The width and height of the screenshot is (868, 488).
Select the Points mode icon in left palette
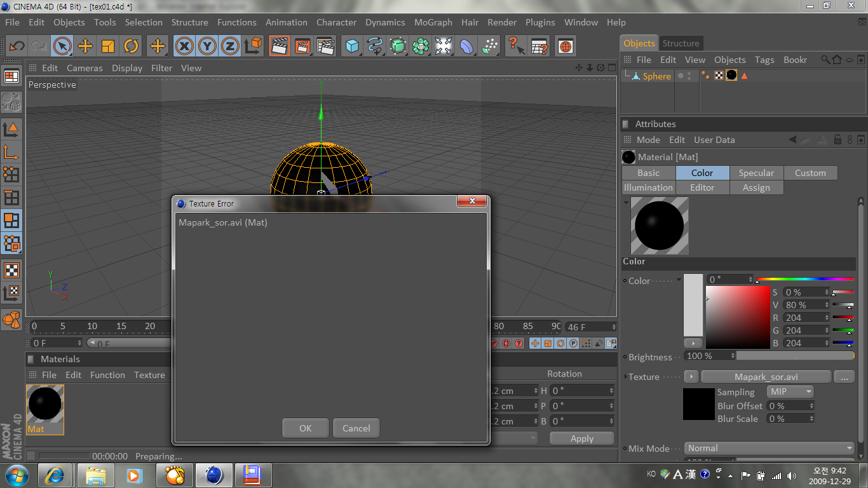(x=11, y=175)
